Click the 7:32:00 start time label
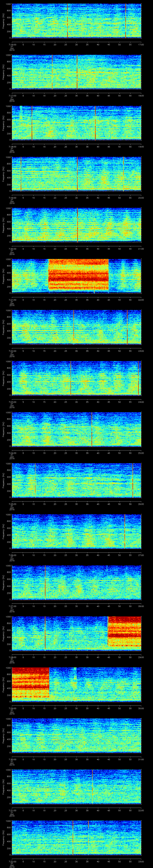 [12, 861]
